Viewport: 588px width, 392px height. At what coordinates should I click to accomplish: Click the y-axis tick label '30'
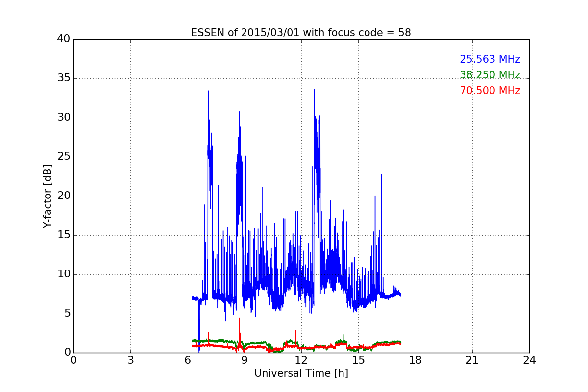point(64,118)
